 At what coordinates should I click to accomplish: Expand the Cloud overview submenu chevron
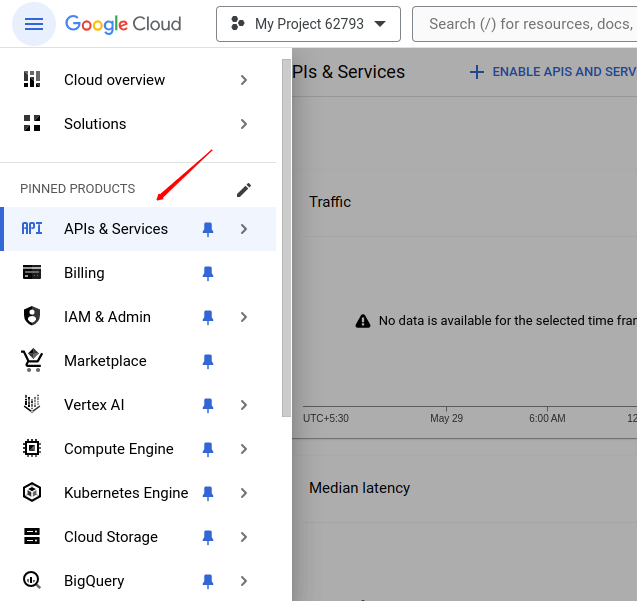[x=244, y=80]
